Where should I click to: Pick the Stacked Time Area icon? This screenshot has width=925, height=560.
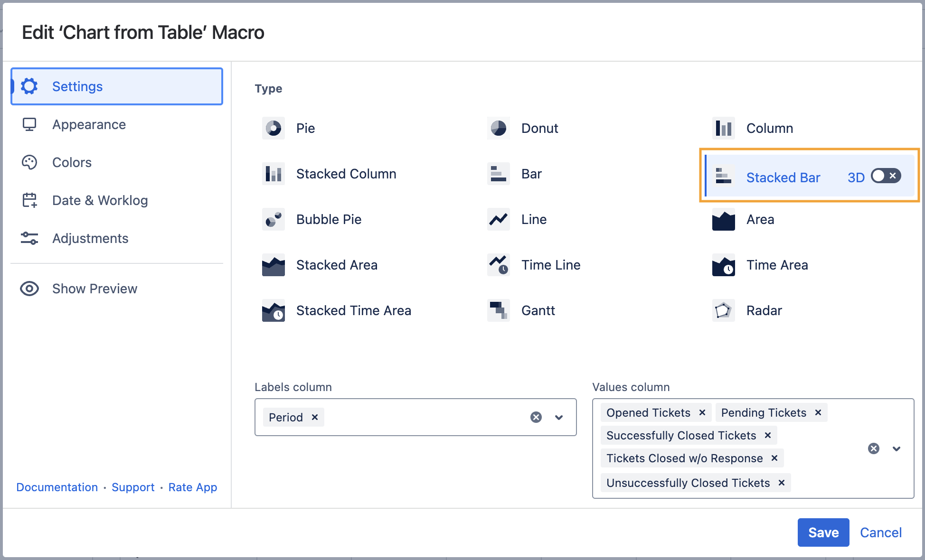pyautogui.click(x=274, y=310)
